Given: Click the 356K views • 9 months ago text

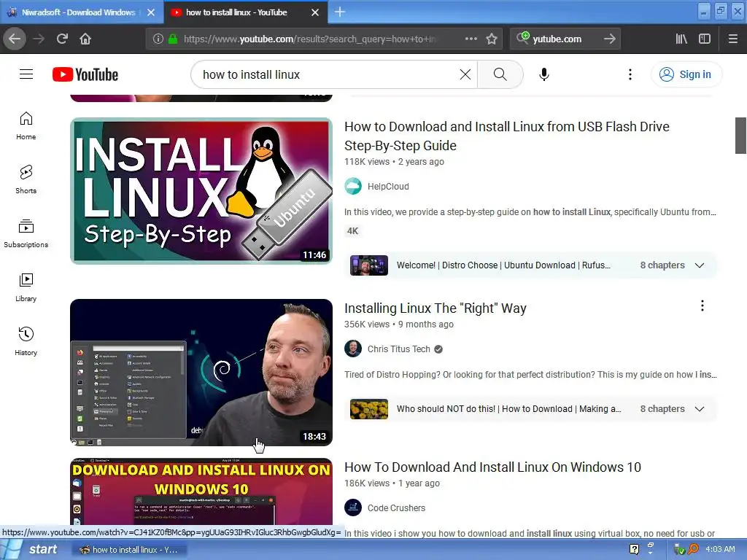Looking at the screenshot, I should (399, 324).
